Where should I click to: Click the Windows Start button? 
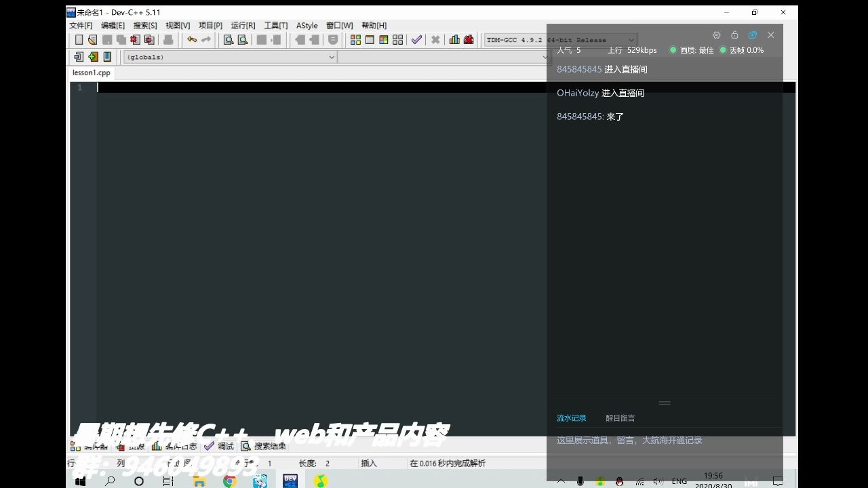point(80,481)
